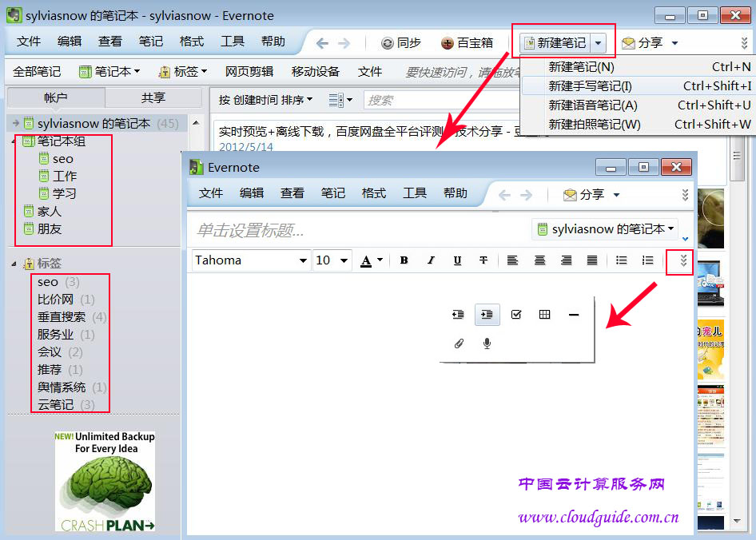Select the 舆情系统 tag
756x540 pixels.
[72, 387]
